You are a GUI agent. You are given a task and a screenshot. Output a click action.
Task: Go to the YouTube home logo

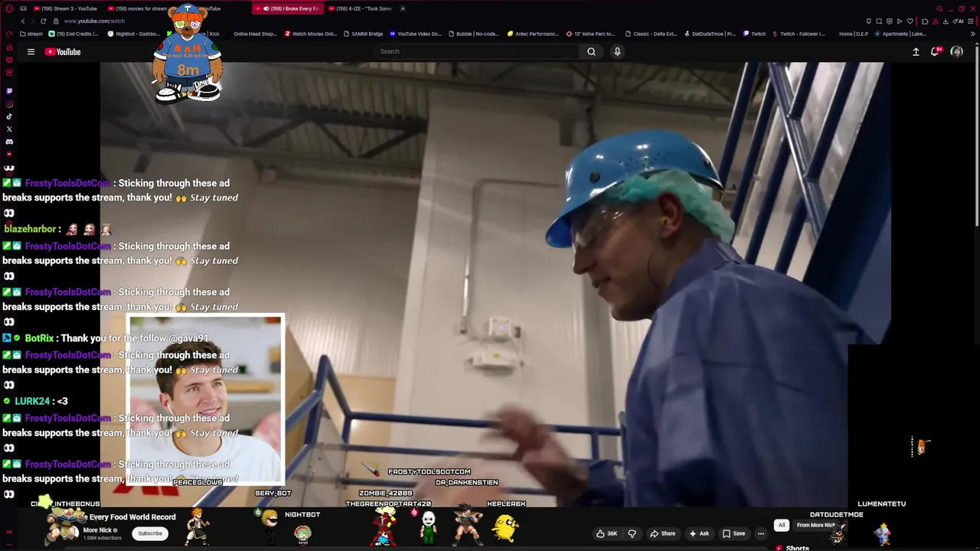click(63, 51)
